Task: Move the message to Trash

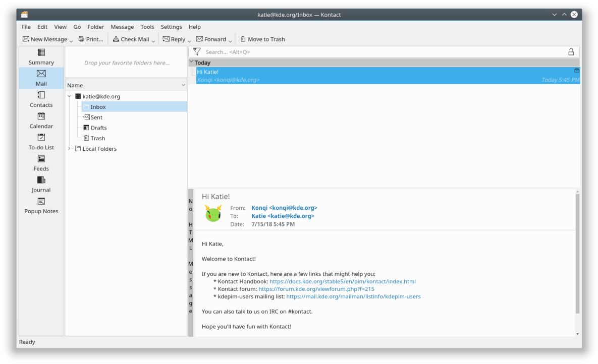Action: pyautogui.click(x=262, y=39)
